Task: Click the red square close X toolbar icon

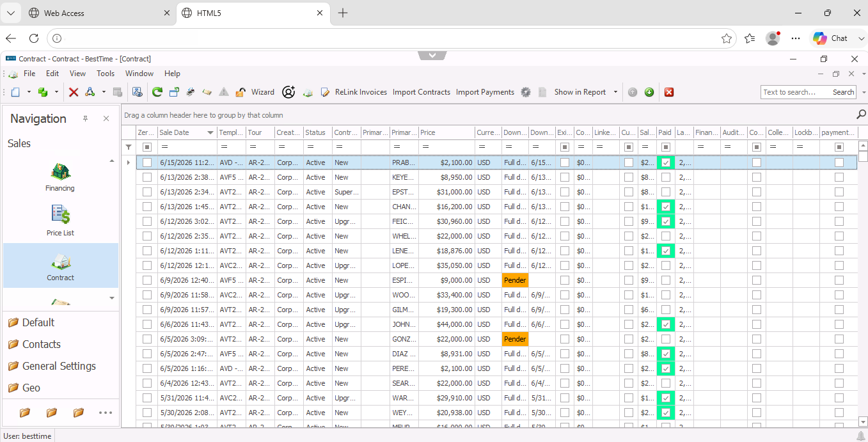Action: (x=669, y=92)
